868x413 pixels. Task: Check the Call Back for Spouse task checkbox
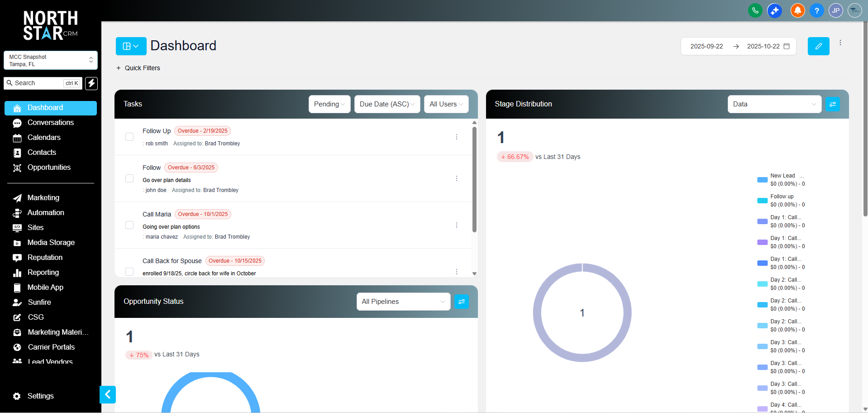pyautogui.click(x=129, y=272)
